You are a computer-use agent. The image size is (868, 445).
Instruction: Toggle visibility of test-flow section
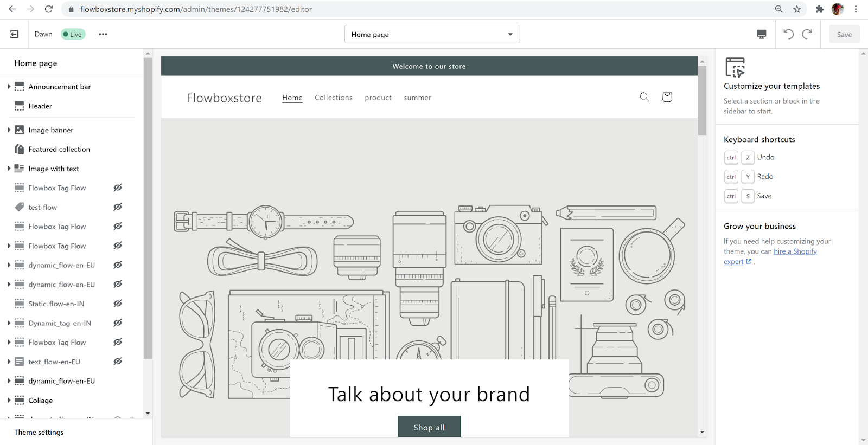118,207
